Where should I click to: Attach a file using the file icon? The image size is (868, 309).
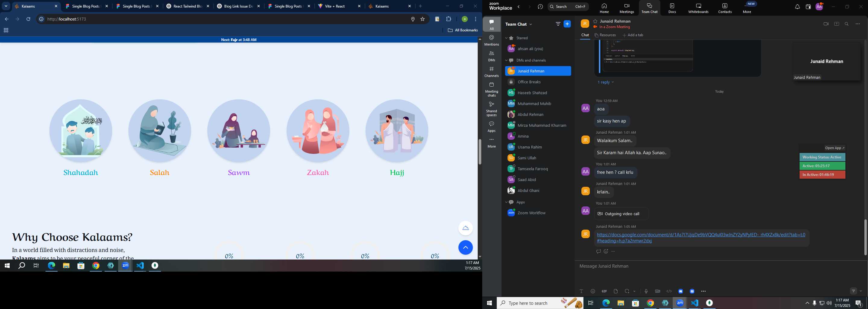616,291
